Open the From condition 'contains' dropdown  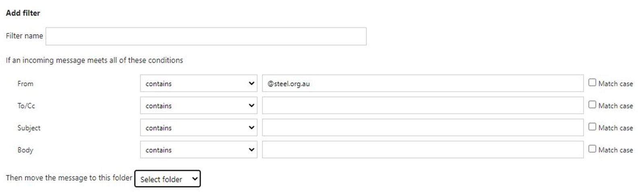199,84
